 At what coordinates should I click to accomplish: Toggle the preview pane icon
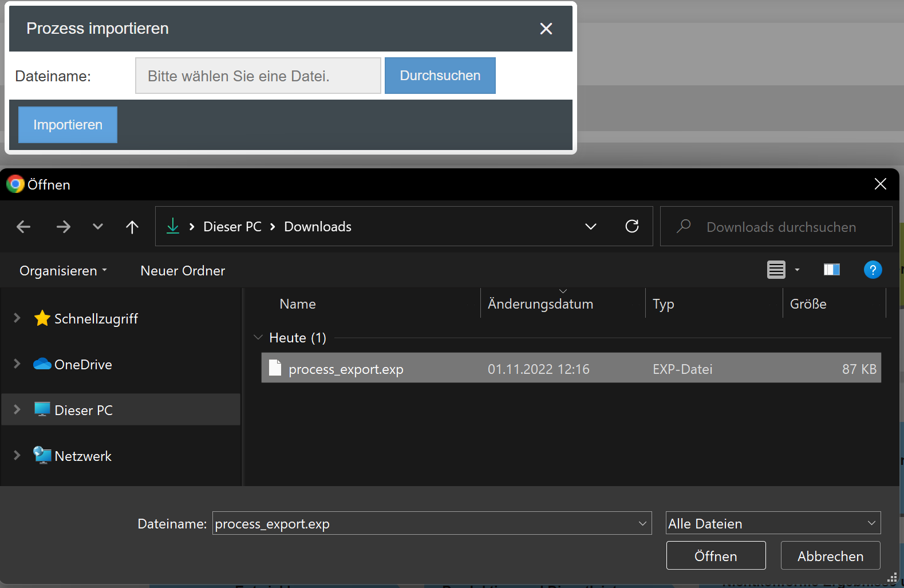pos(831,270)
